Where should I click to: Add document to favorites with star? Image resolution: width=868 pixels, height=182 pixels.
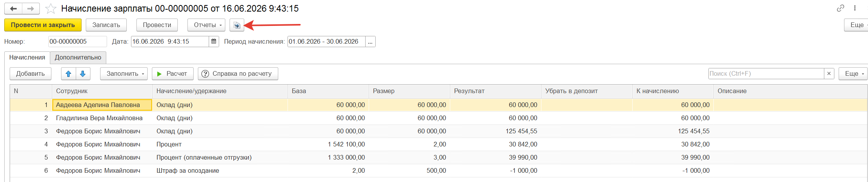coord(51,9)
